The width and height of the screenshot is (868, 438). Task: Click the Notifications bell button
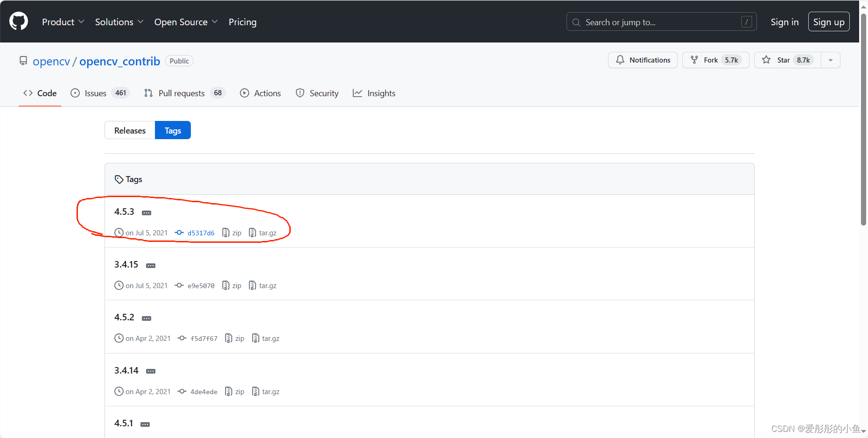coord(643,60)
